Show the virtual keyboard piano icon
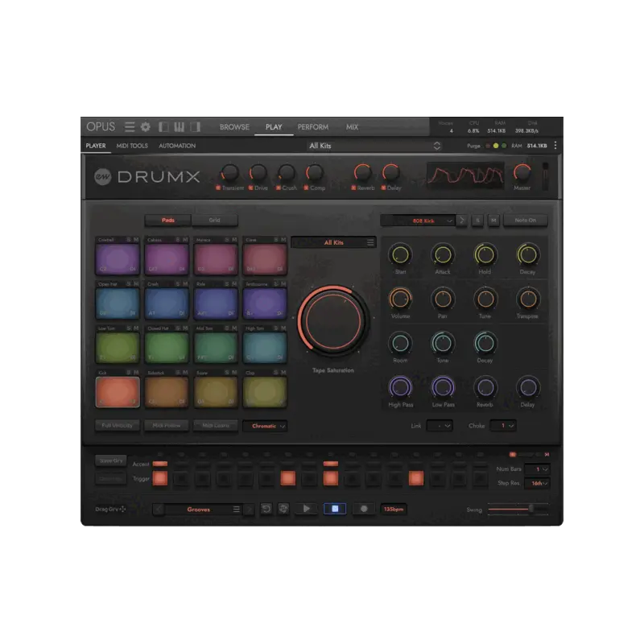 pyautogui.click(x=179, y=127)
